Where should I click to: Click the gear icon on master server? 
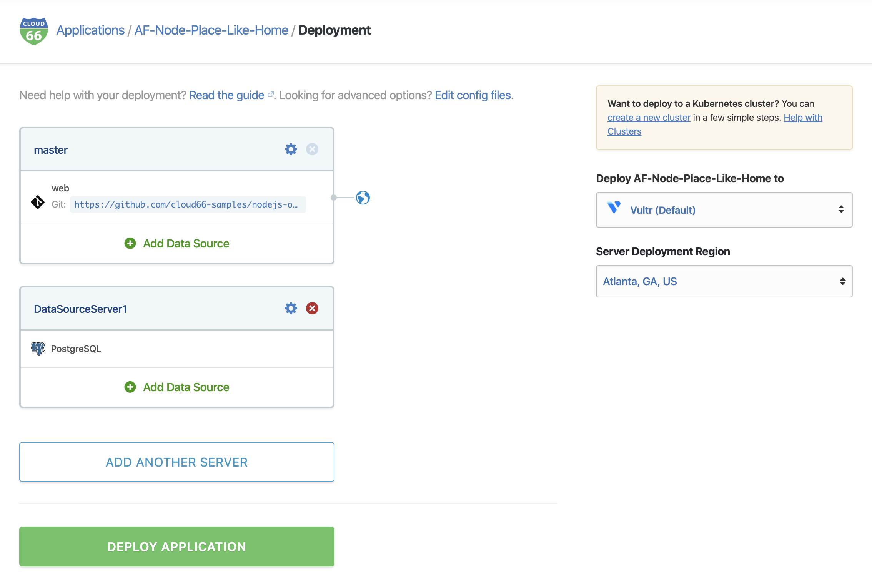(x=291, y=149)
